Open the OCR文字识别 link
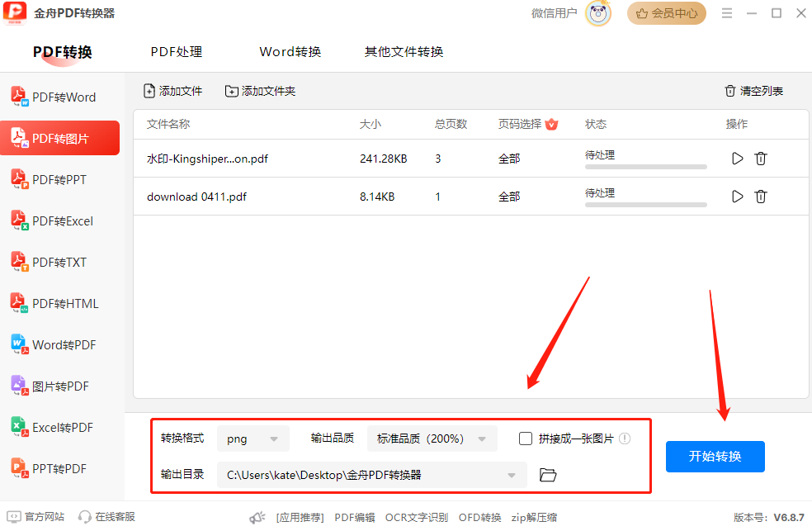 tap(417, 518)
